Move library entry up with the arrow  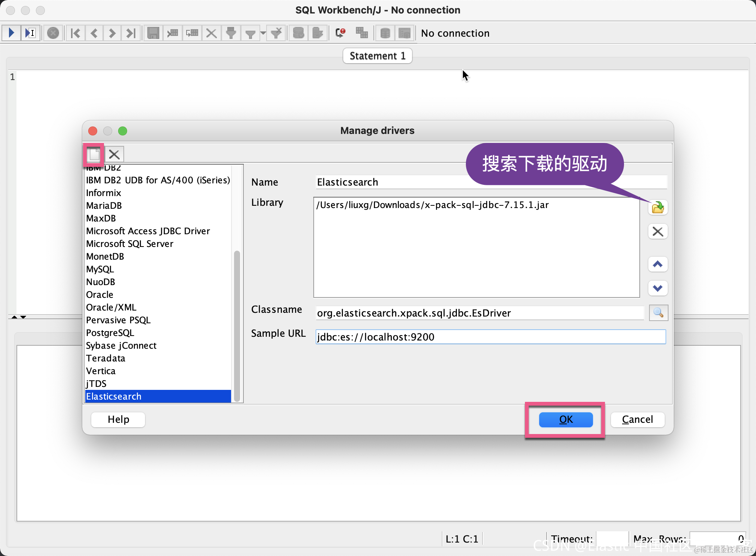pos(658,265)
